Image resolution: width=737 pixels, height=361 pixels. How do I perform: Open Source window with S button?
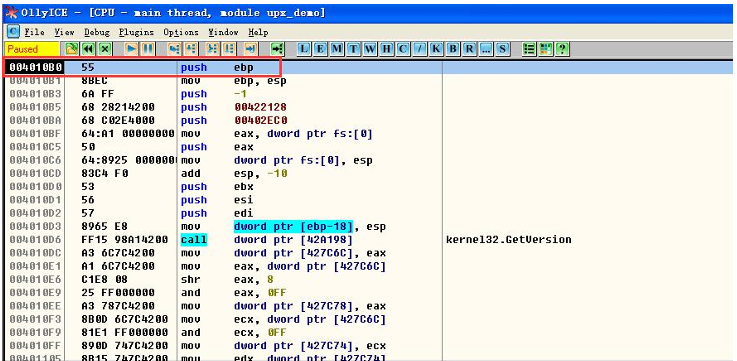tap(502, 49)
